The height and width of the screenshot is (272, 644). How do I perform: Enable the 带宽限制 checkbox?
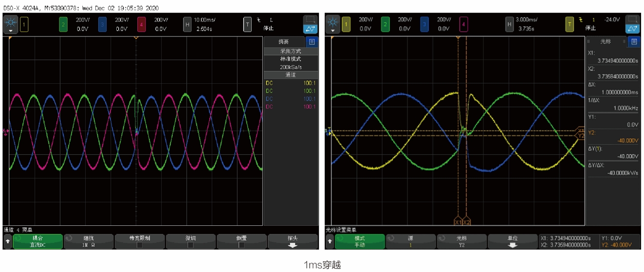point(139,245)
